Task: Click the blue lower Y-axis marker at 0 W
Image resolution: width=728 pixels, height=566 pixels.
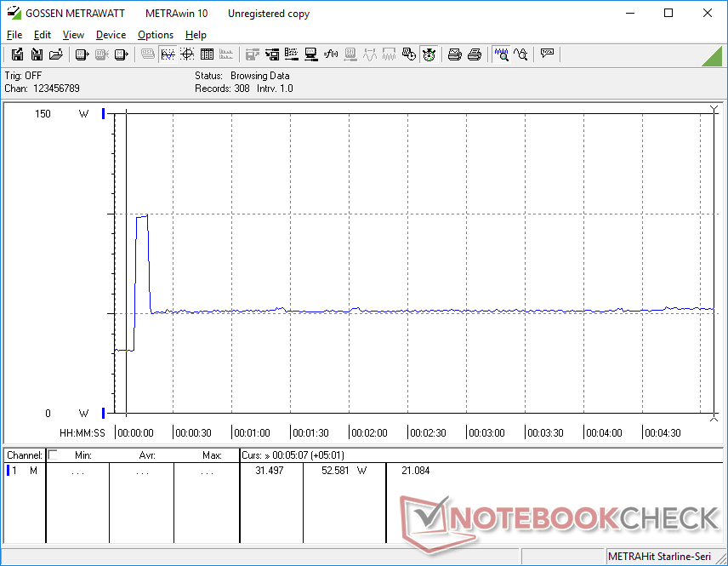Action: coord(103,413)
